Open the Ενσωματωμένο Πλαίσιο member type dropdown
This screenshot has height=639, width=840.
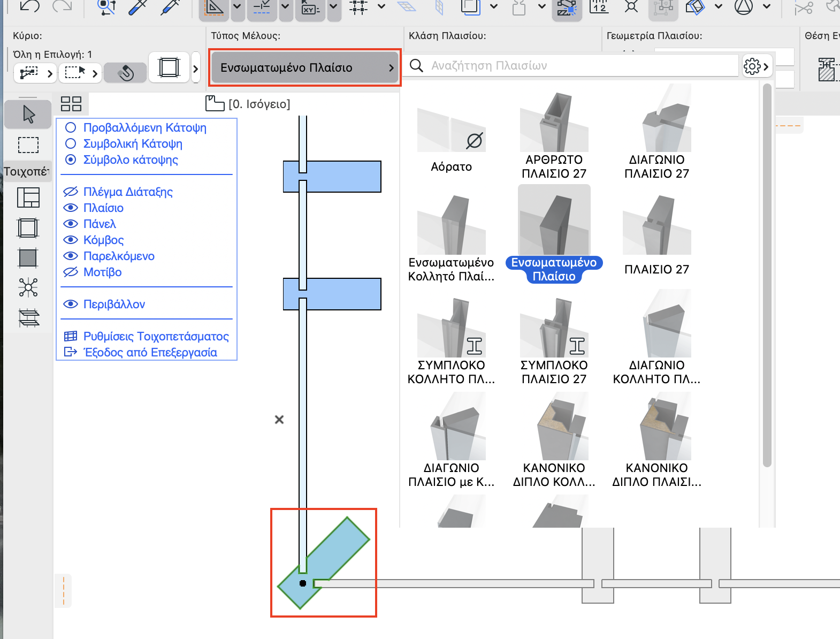(304, 67)
